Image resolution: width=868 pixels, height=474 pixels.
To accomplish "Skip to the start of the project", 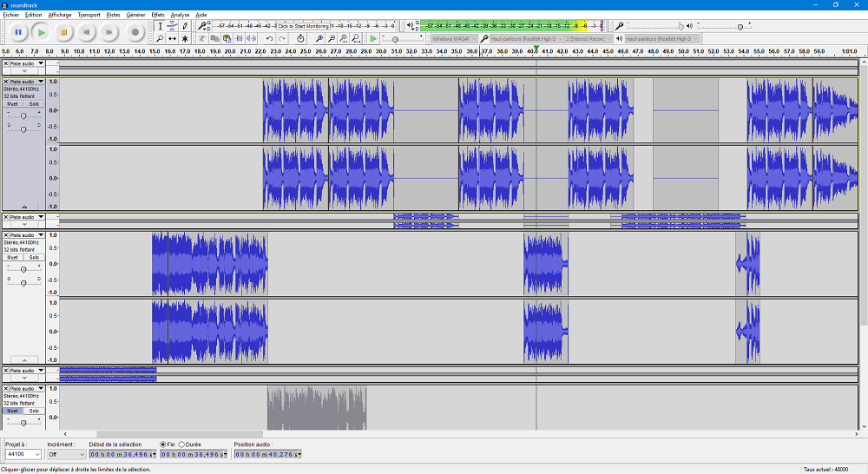I will click(86, 33).
